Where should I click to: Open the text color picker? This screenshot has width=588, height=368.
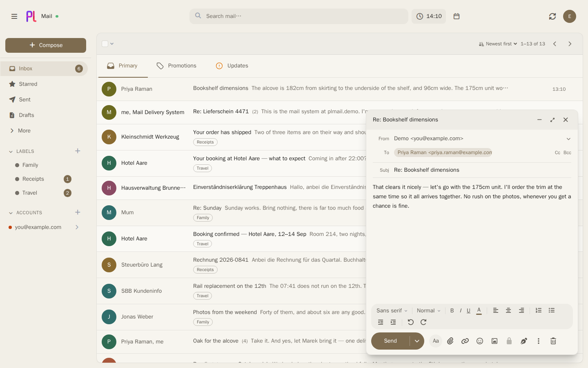479,311
